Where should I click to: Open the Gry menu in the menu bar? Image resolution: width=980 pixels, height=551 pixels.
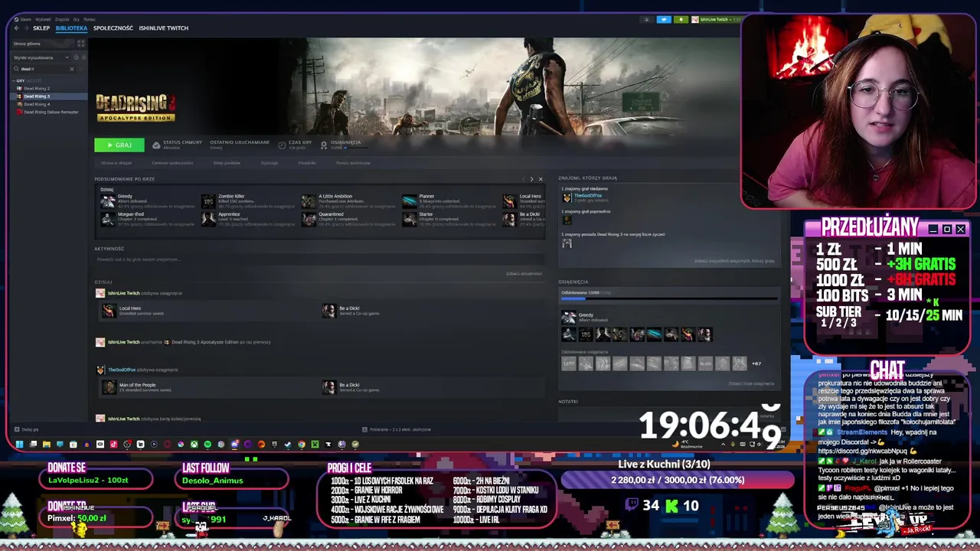point(77,19)
